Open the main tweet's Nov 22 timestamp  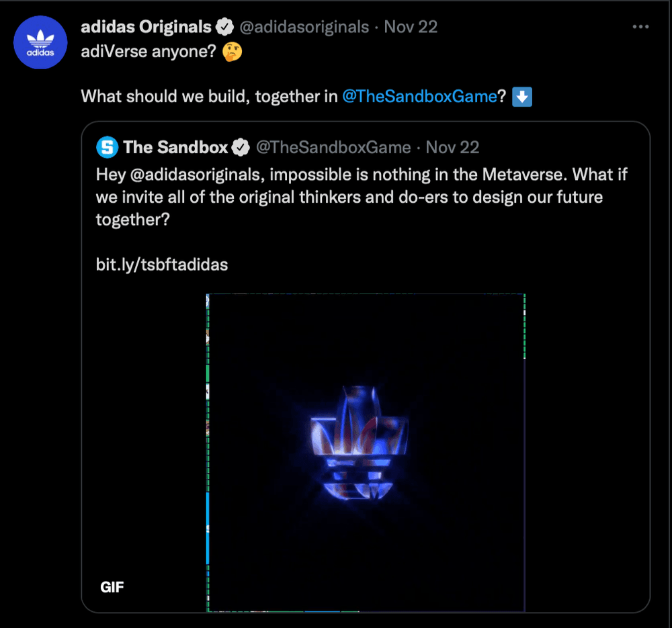click(x=411, y=28)
